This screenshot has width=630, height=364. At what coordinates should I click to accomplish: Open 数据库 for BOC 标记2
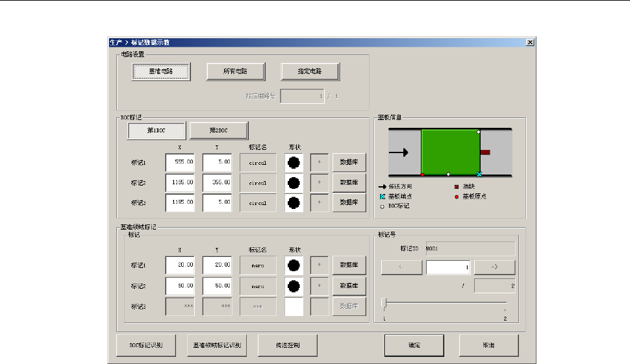pyautogui.click(x=349, y=183)
